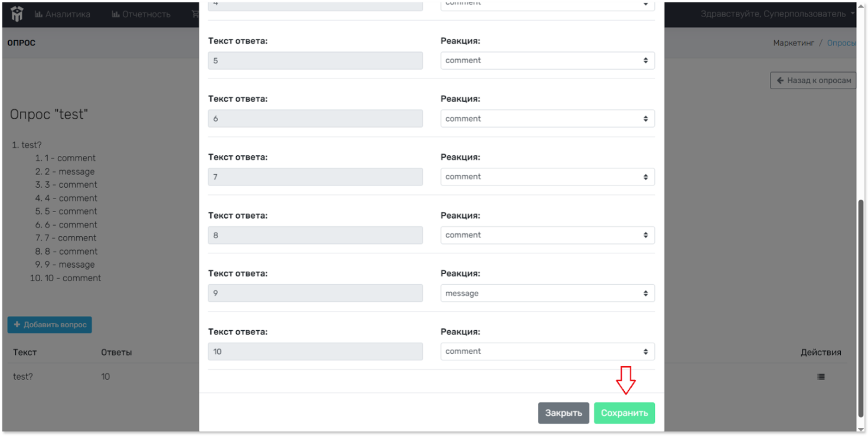This screenshot has height=436, width=868.
Task: Open the Реакция dropdown for answer 5
Action: pyautogui.click(x=547, y=60)
